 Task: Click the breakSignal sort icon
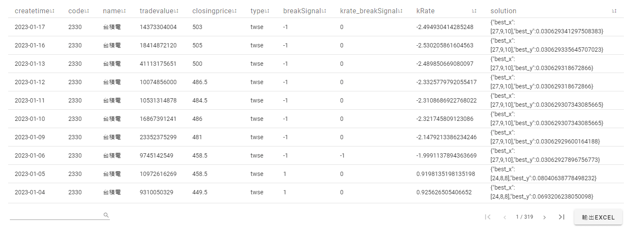point(324,11)
